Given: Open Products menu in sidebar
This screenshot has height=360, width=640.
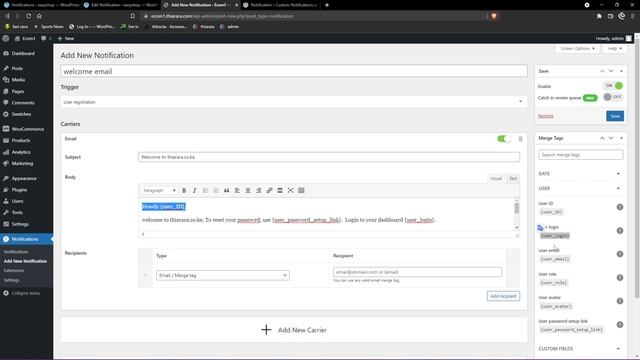Looking at the screenshot, I should coord(20,140).
